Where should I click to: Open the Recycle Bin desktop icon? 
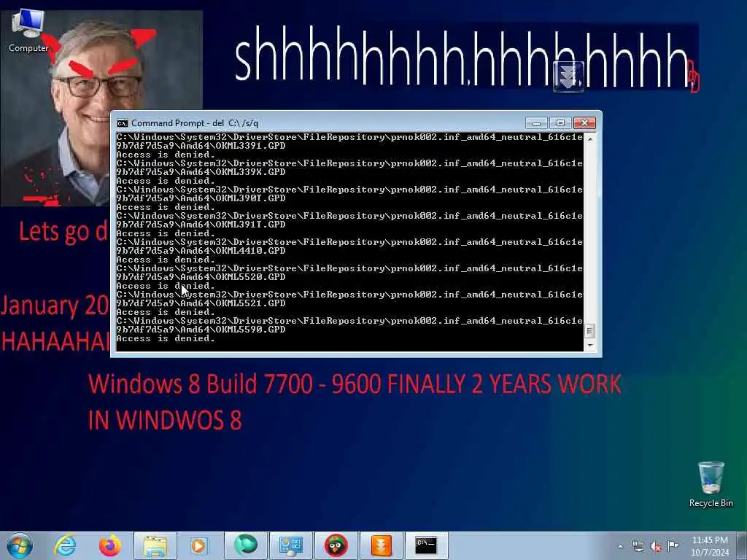pos(711,485)
